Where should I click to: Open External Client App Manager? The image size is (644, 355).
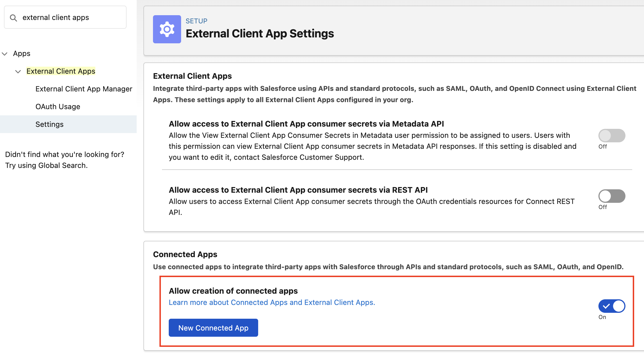coord(84,89)
